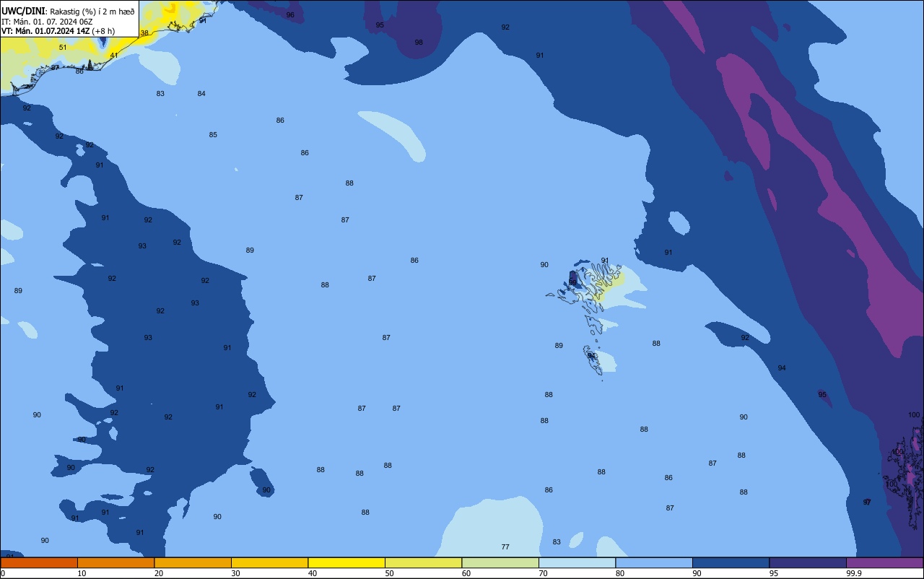Select the 60–70 pale green legend swatch
Image resolution: width=924 pixels, height=579 pixels.
500,562
